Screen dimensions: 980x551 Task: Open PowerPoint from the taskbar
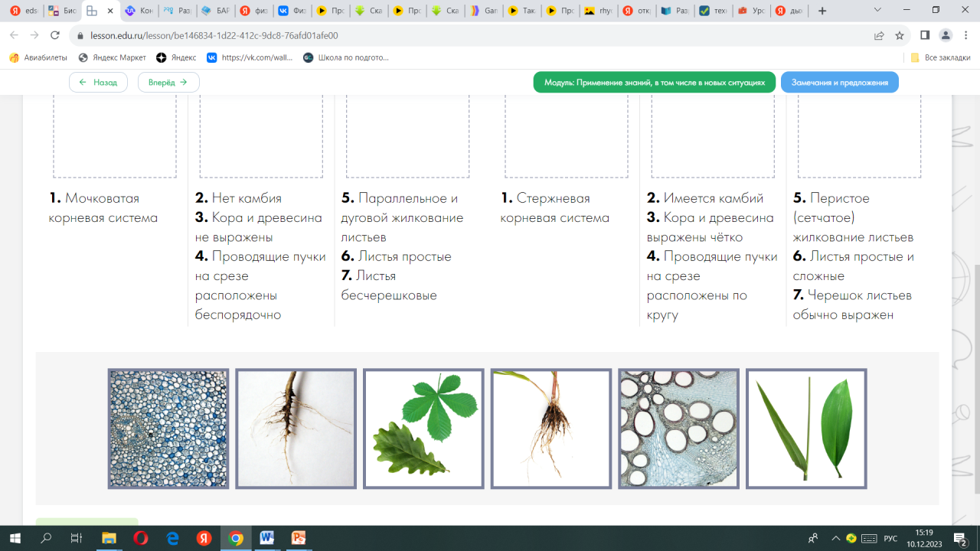[x=299, y=538]
